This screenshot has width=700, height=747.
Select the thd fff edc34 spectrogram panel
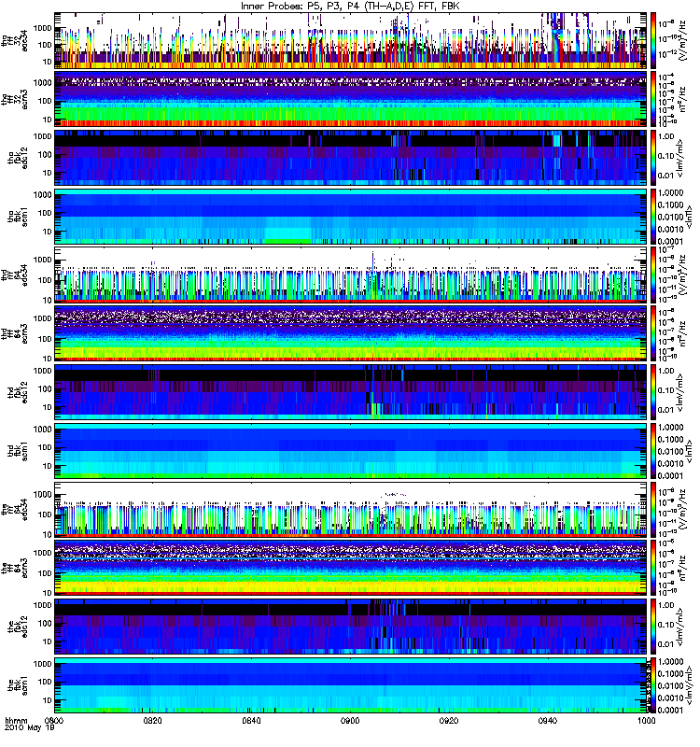coord(351,275)
